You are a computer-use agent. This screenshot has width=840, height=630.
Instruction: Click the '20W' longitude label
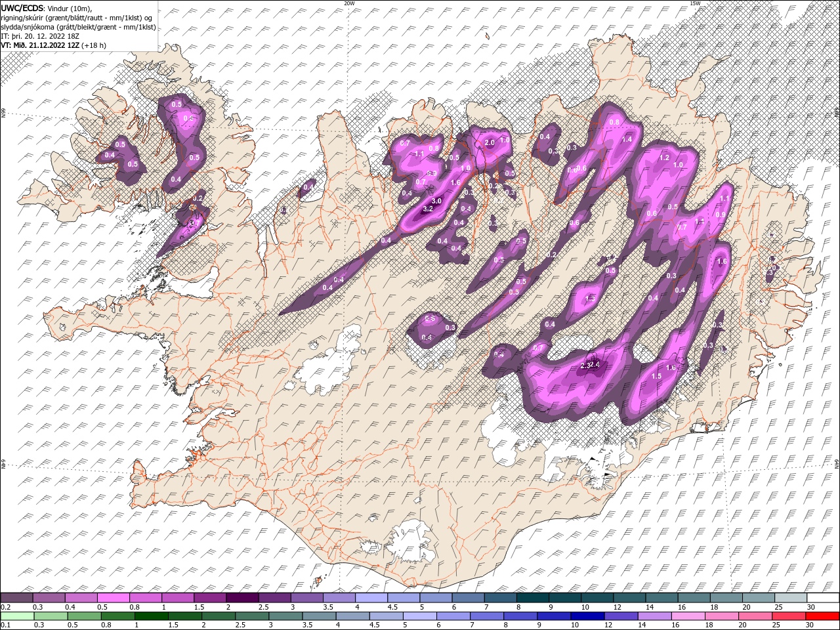(349, 3)
